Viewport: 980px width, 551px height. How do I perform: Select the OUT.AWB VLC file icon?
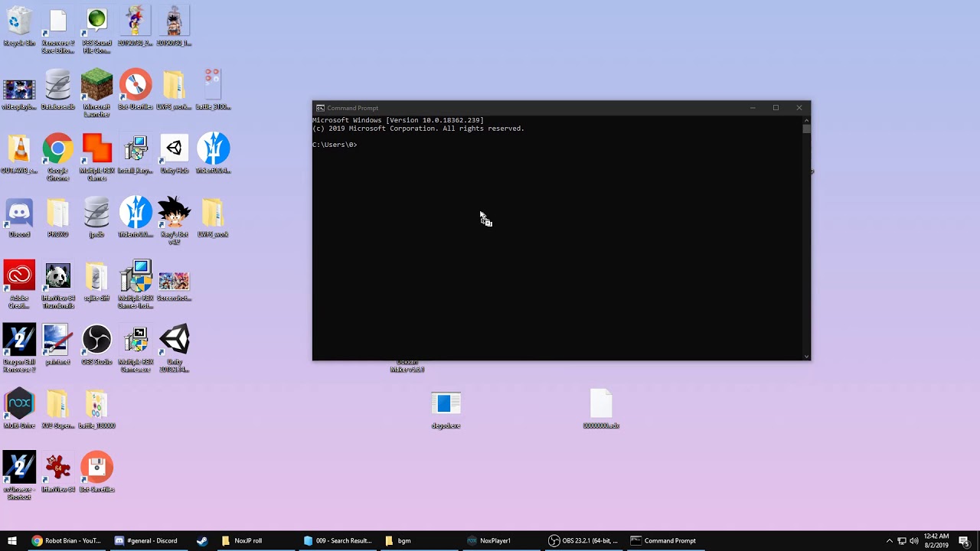(19, 154)
